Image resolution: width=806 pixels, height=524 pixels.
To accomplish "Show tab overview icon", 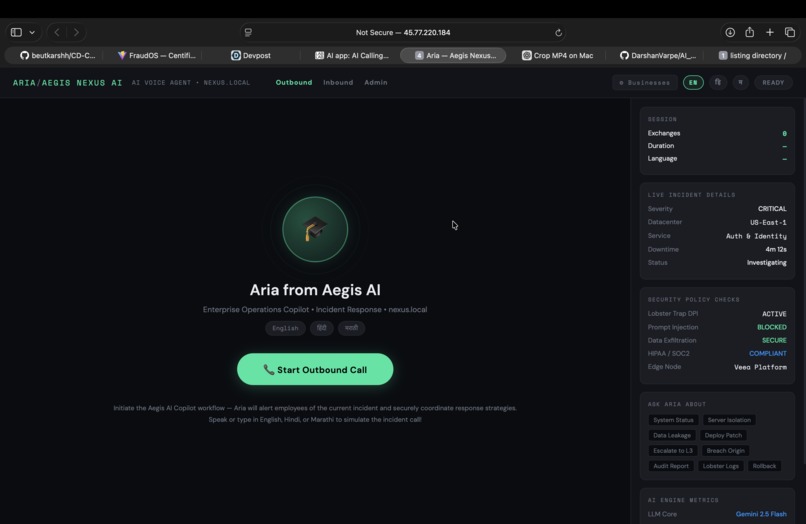I will pos(790,32).
